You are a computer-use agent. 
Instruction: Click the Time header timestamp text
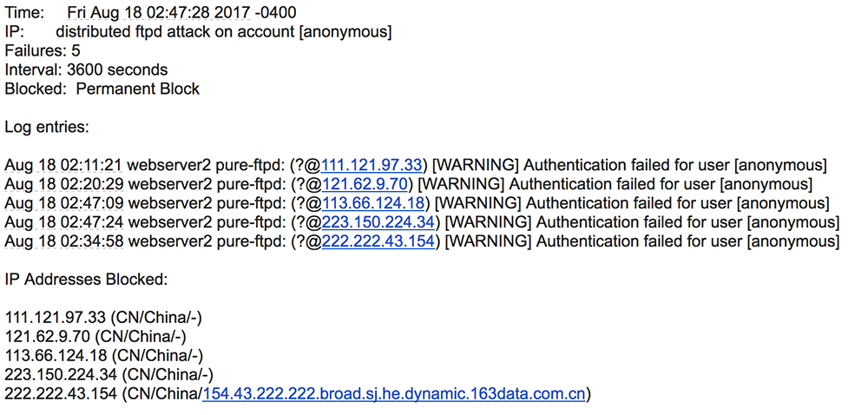tap(181, 13)
